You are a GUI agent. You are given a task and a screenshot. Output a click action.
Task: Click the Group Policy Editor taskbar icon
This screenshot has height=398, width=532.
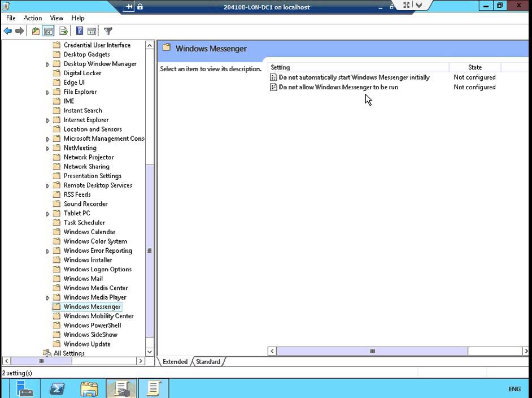tap(154, 389)
